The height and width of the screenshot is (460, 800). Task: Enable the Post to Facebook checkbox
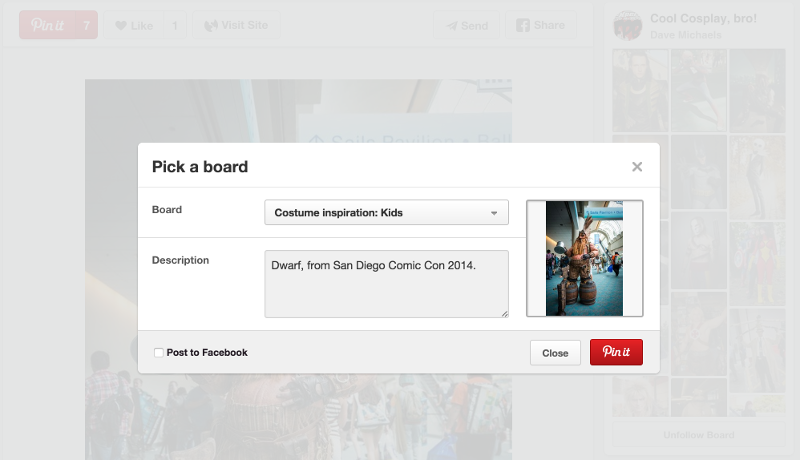[159, 352]
